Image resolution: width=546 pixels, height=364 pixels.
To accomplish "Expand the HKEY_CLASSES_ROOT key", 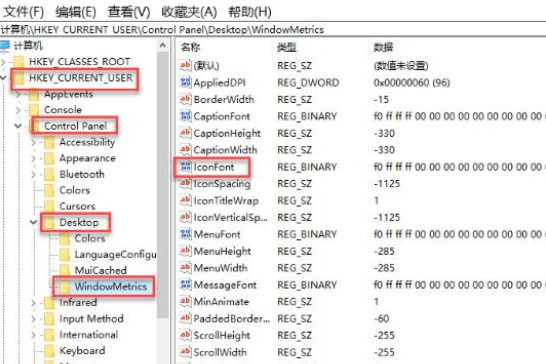I will point(3,62).
